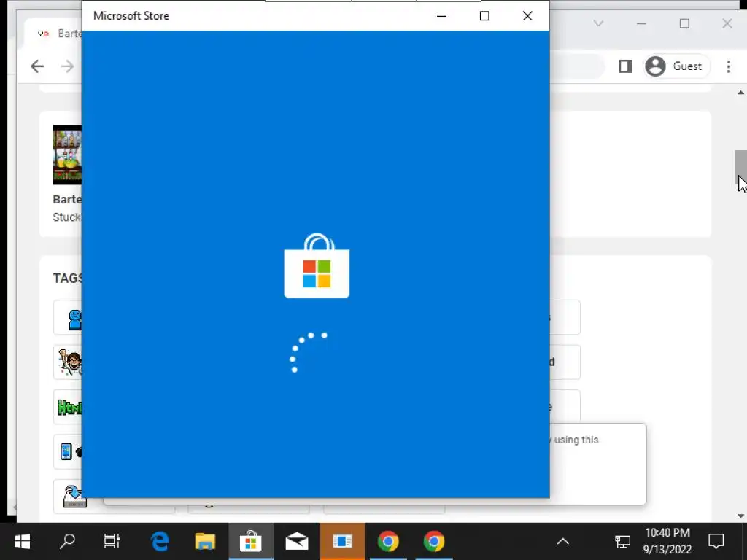Click the game thumbnail image in Chrome
The image size is (747, 560).
[x=67, y=155]
